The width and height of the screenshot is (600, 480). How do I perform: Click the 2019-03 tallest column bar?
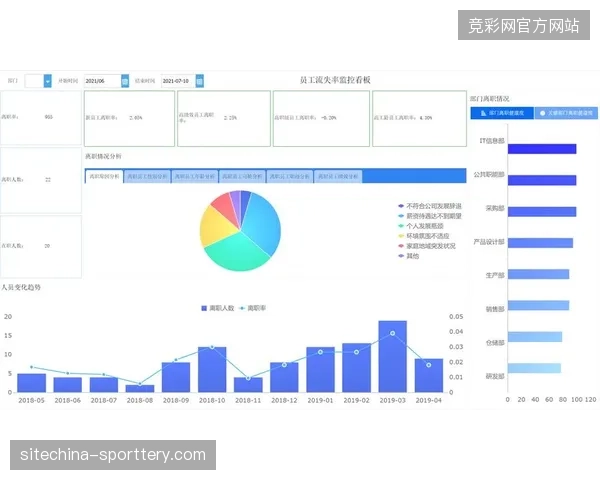pos(393,357)
